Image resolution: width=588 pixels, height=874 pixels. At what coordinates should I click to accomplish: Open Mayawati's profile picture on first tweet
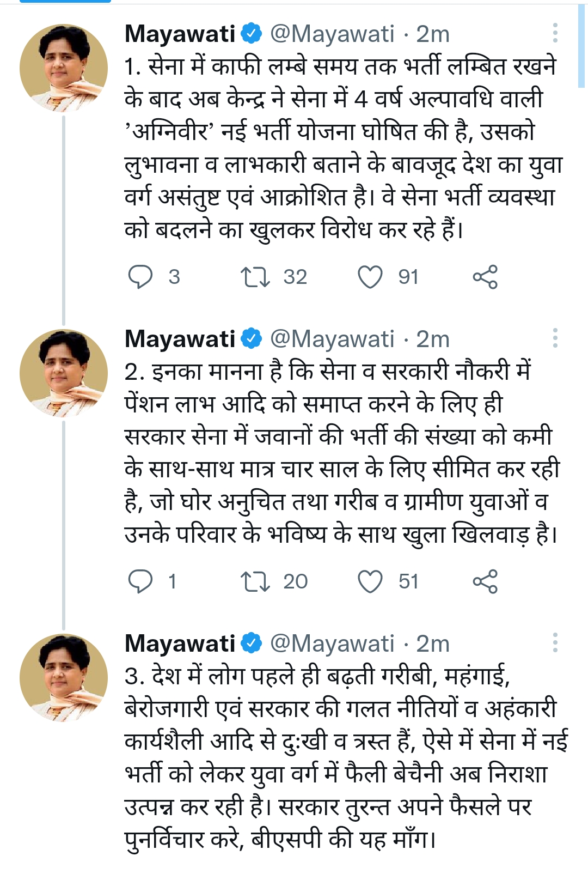tap(64, 68)
